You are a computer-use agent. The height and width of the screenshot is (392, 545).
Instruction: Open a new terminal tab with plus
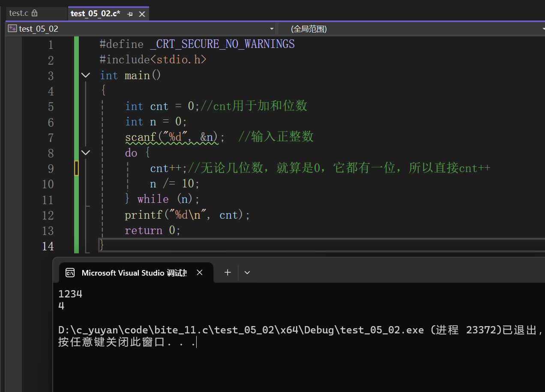point(228,272)
